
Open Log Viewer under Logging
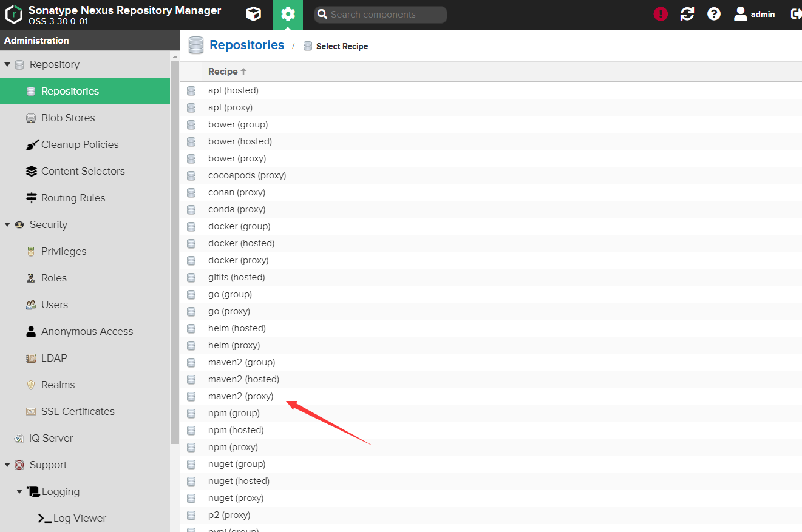point(85,518)
